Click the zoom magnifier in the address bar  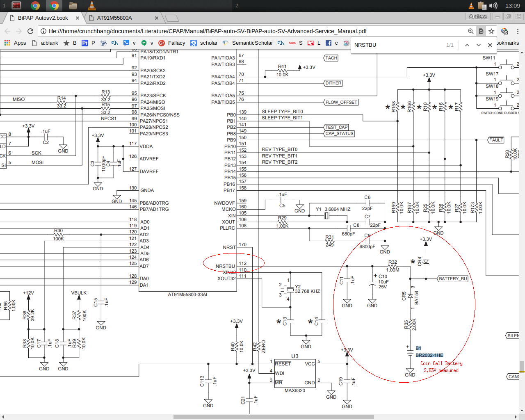pos(471,31)
